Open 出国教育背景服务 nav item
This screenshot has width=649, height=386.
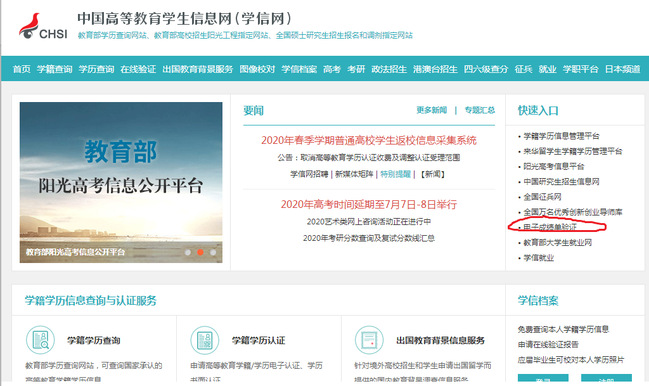tap(198, 69)
